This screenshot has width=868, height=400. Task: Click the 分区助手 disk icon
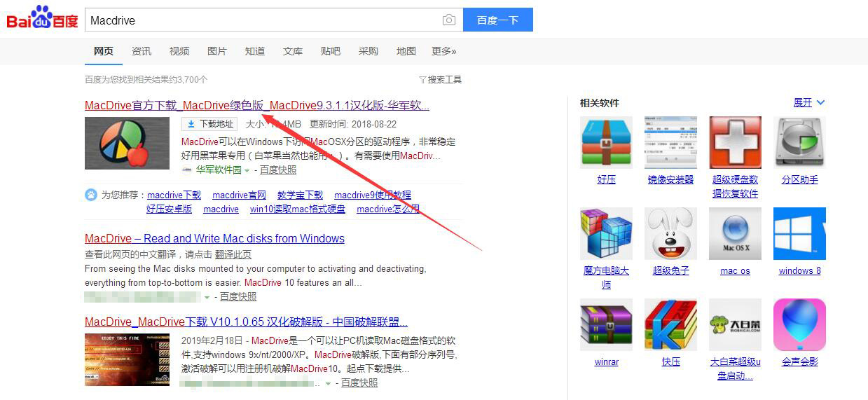click(799, 142)
